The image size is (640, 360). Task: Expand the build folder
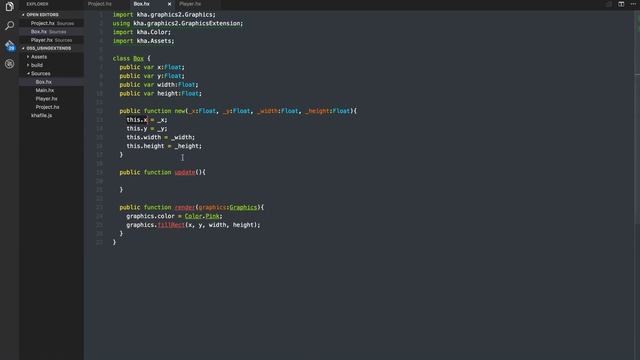coord(51,65)
